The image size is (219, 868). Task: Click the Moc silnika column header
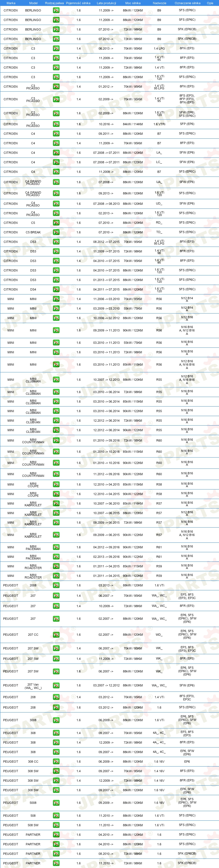[133, 3]
